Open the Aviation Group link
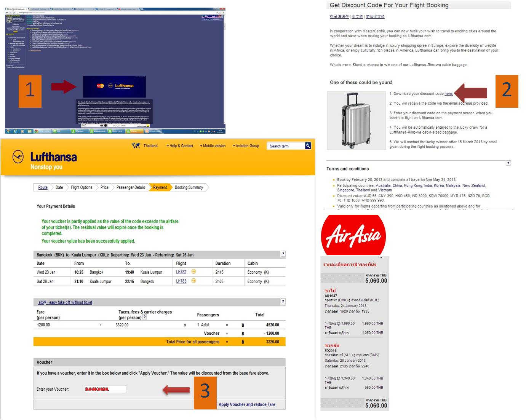Viewport: 526px width, 420px height. pyautogui.click(x=246, y=146)
